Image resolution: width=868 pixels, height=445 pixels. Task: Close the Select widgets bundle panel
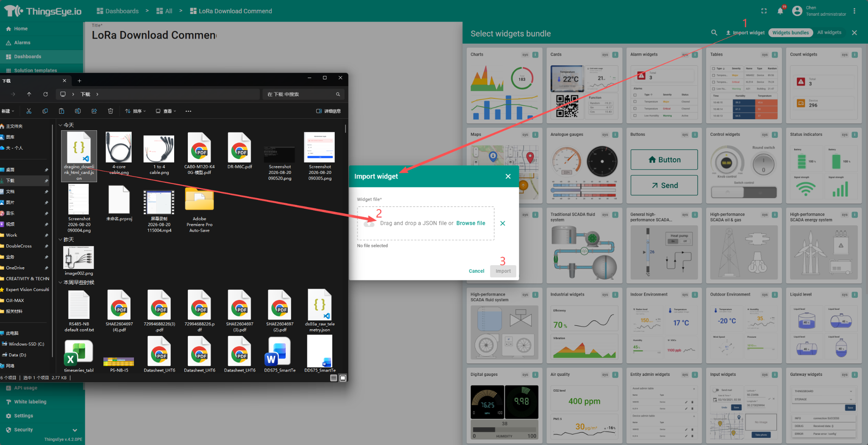[854, 33]
